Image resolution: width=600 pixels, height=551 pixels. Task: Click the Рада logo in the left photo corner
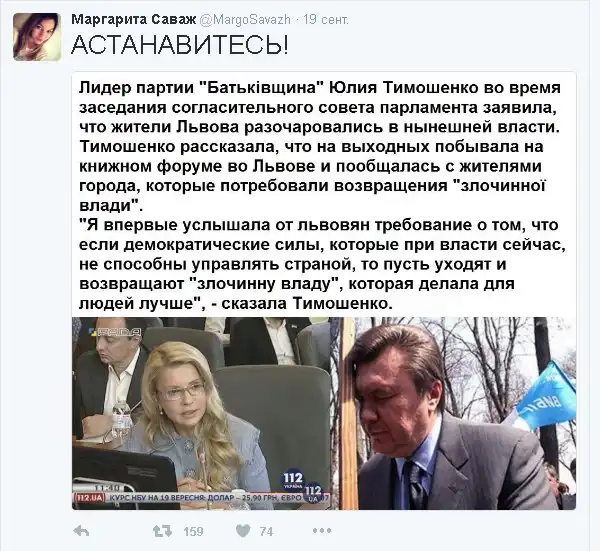[x=115, y=332]
